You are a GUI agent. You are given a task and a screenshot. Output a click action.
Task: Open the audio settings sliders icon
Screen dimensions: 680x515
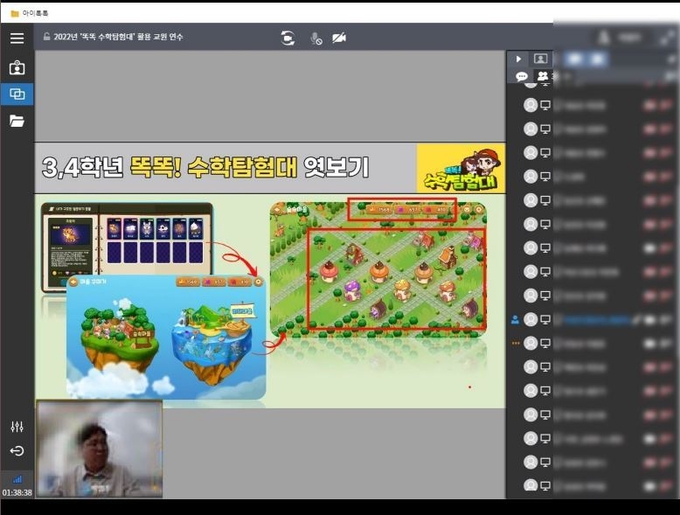click(17, 427)
